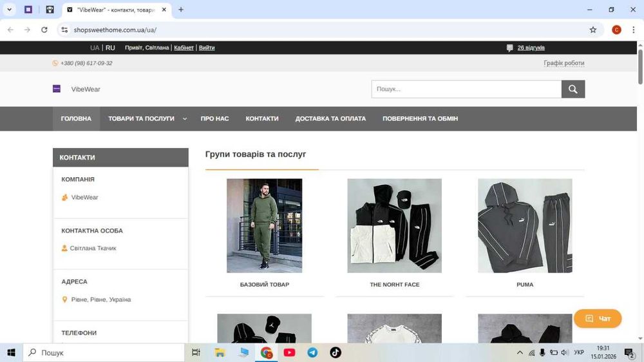Click the VibeWear purple logo icon
644x362 pixels.
57,89
